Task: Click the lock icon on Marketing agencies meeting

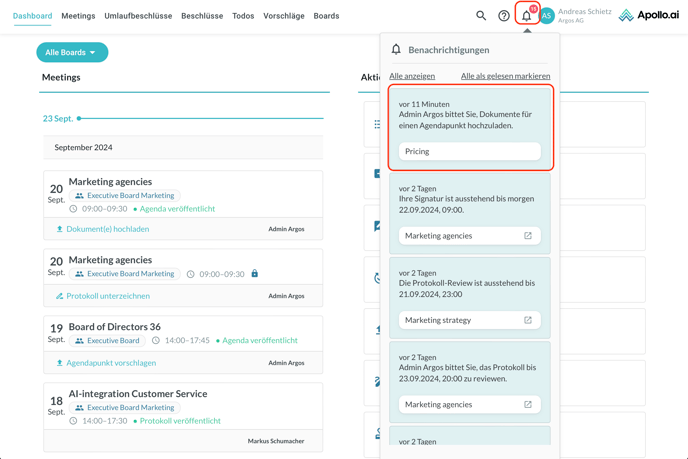Action: [x=254, y=274]
